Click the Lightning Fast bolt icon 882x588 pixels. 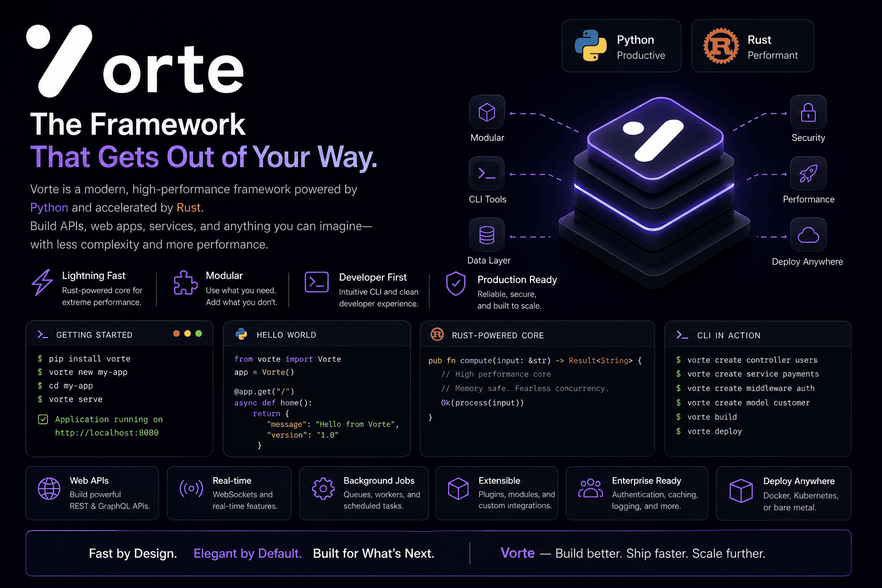[x=42, y=282]
